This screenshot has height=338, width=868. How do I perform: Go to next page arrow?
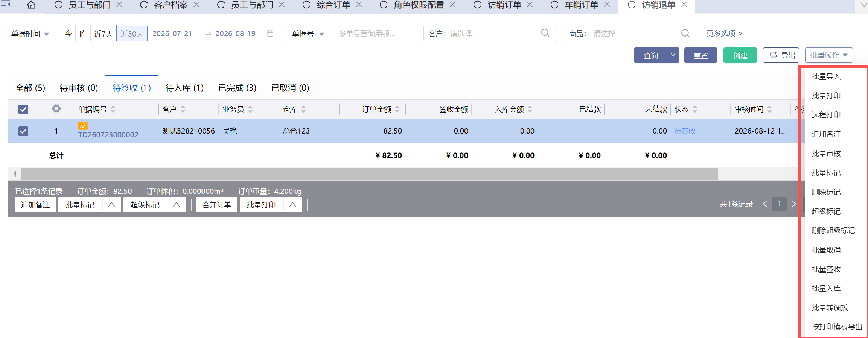[794, 204]
